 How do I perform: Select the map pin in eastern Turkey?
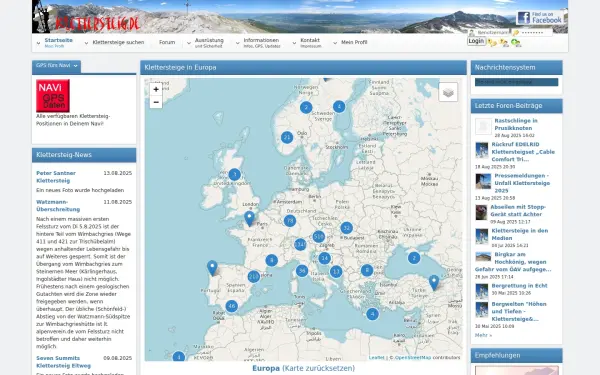[x=434, y=283]
